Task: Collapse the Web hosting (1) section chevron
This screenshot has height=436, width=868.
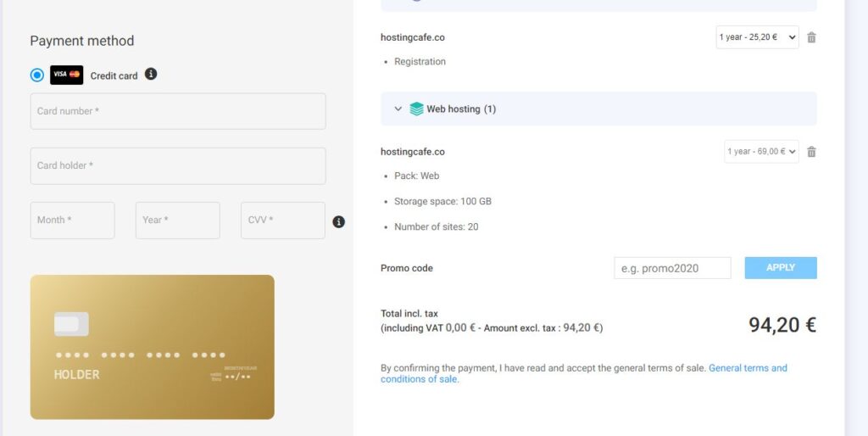Action: [398, 109]
